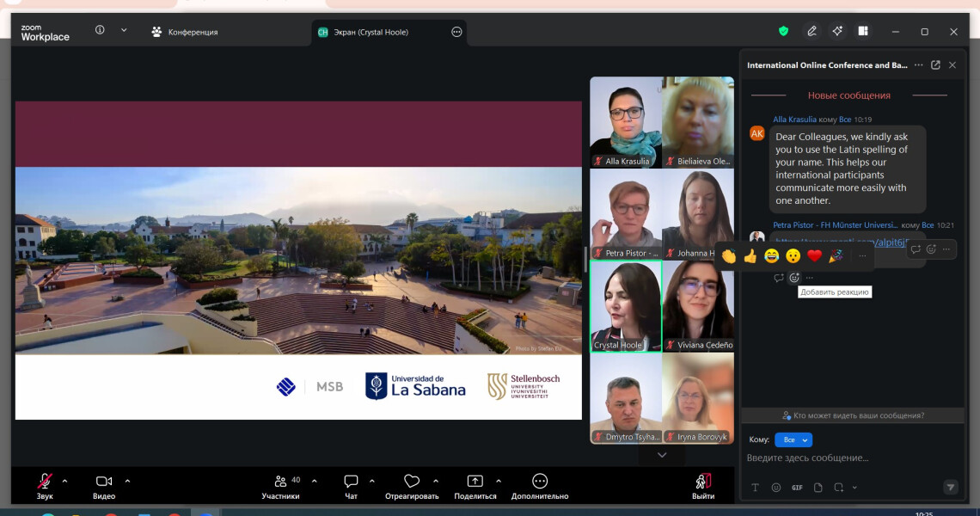Reply in thread under Petra's message

[x=779, y=278]
